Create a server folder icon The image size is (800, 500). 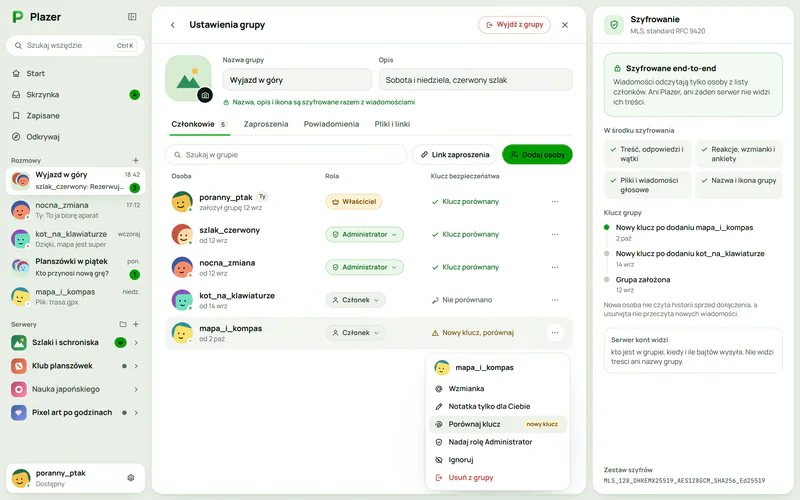pos(122,324)
